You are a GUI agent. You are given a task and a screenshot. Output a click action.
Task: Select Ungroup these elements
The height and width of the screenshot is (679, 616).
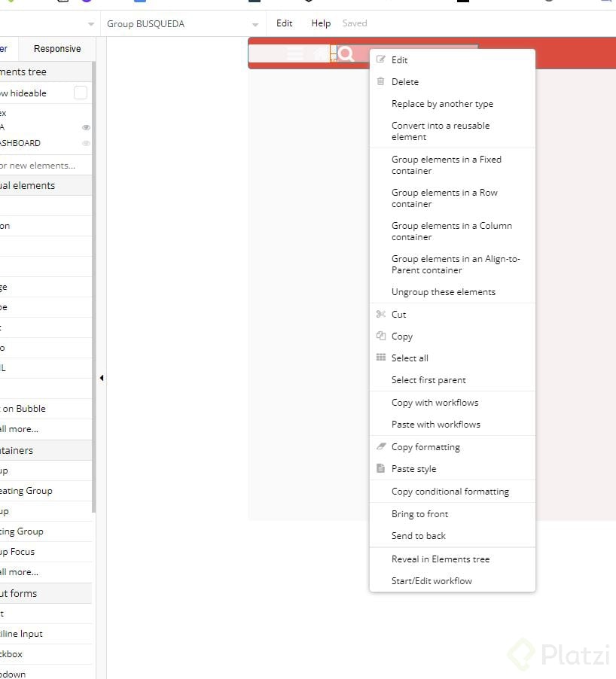pos(443,292)
